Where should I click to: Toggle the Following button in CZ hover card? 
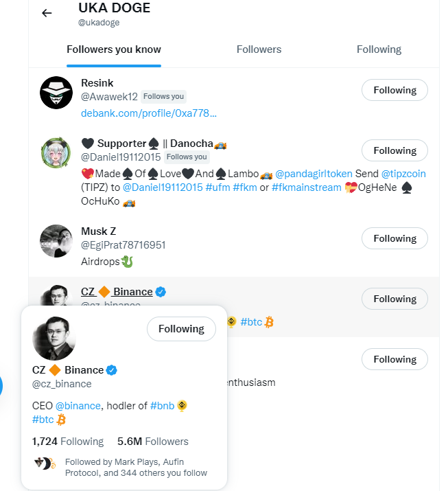181,329
